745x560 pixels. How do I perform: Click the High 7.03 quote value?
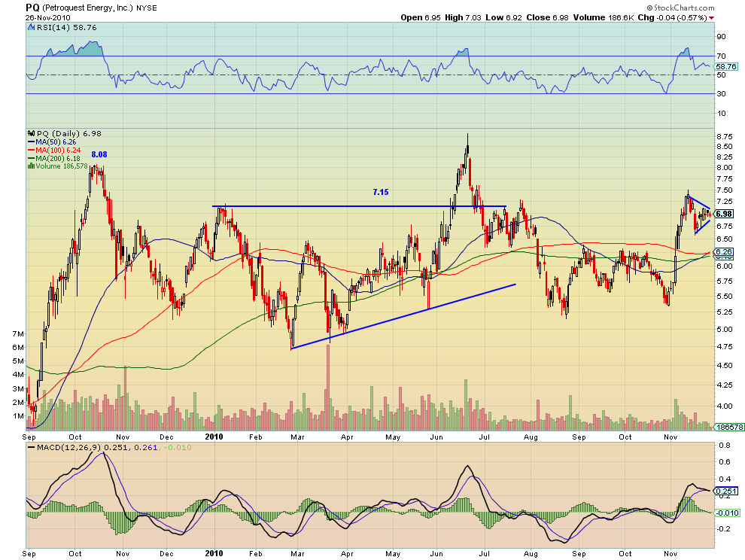click(x=463, y=17)
